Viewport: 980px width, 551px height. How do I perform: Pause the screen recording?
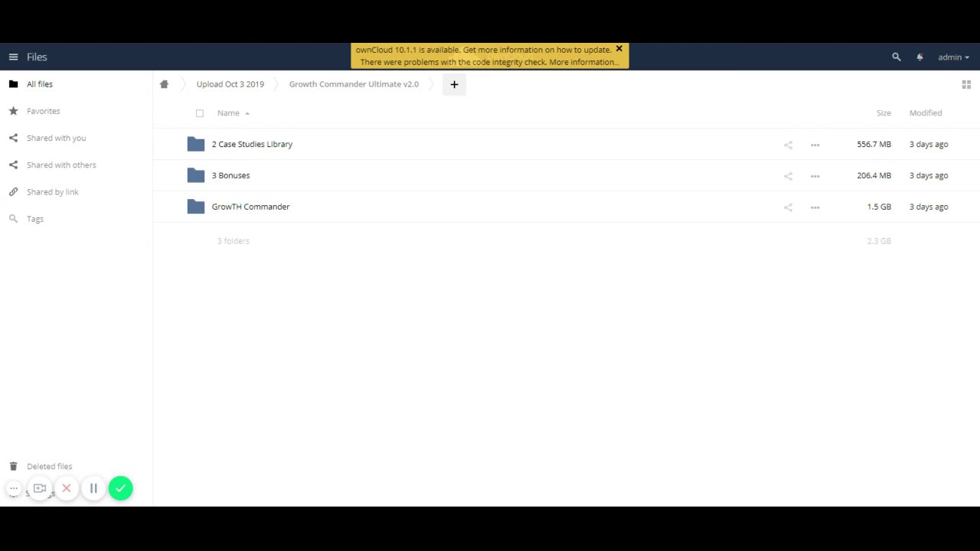pos(93,488)
